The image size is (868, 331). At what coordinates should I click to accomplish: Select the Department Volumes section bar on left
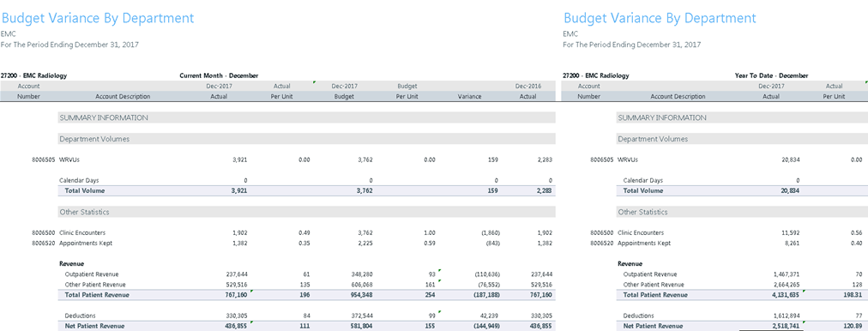coord(306,139)
